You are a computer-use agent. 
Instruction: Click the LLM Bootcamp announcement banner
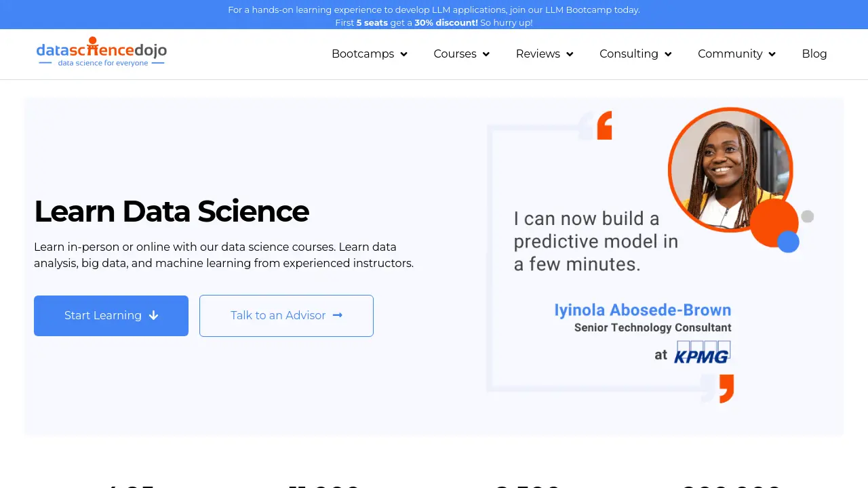click(434, 15)
